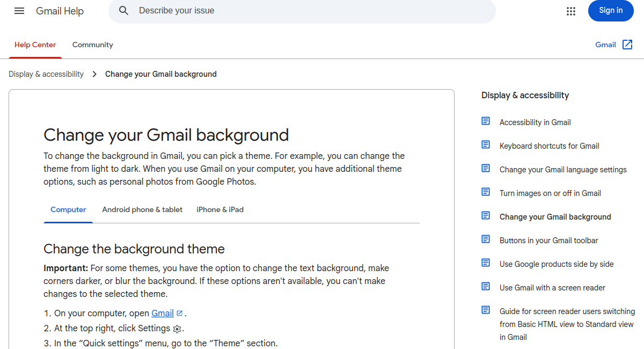Open Use Google products side by side
Screen dimensions: 644x349
(557, 264)
